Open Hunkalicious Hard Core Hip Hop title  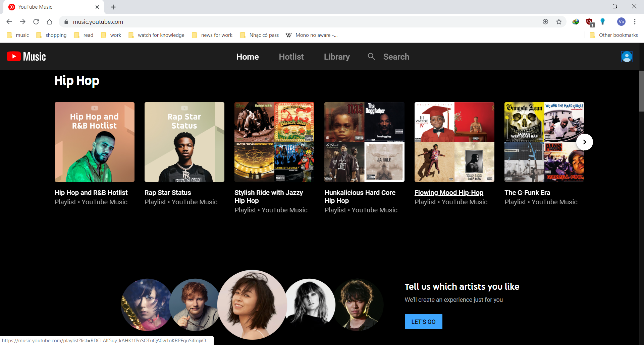coord(360,197)
